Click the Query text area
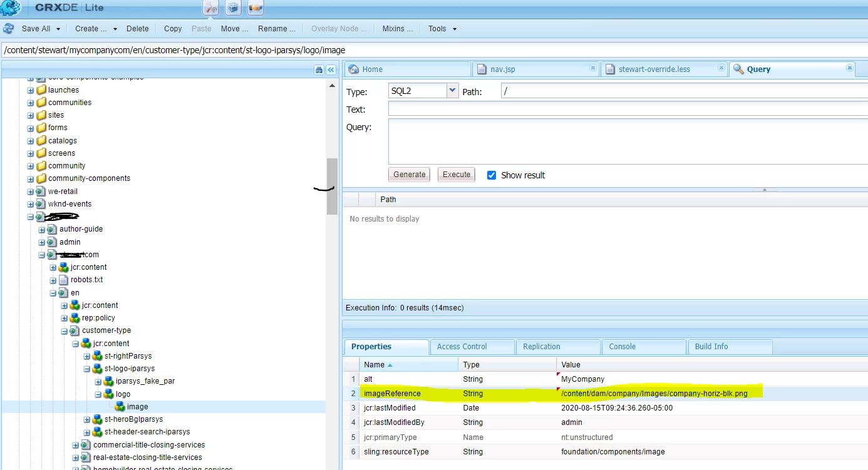The width and height of the screenshot is (868, 470). click(x=628, y=141)
